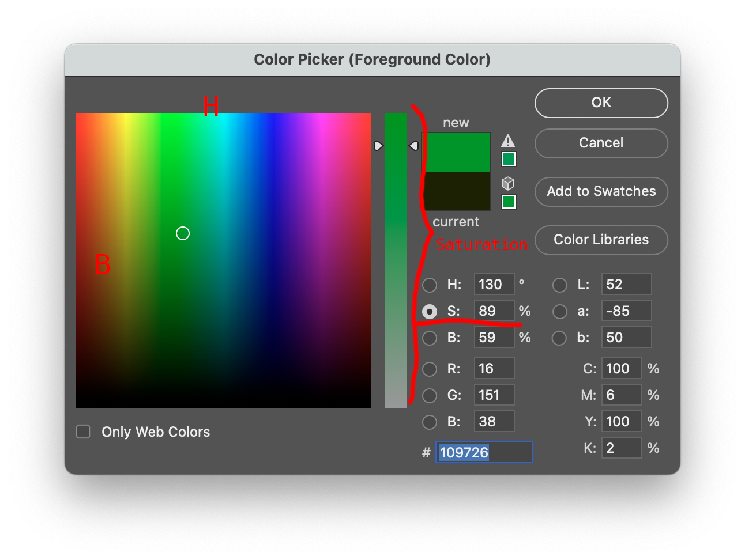Select the HSB brightness B radio button

pos(430,338)
